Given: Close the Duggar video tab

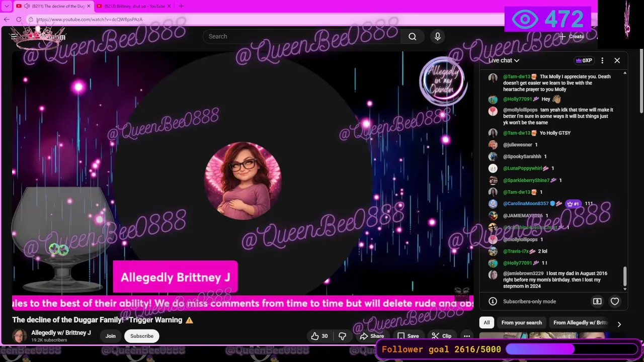Looking at the screenshot, I should (89, 6).
